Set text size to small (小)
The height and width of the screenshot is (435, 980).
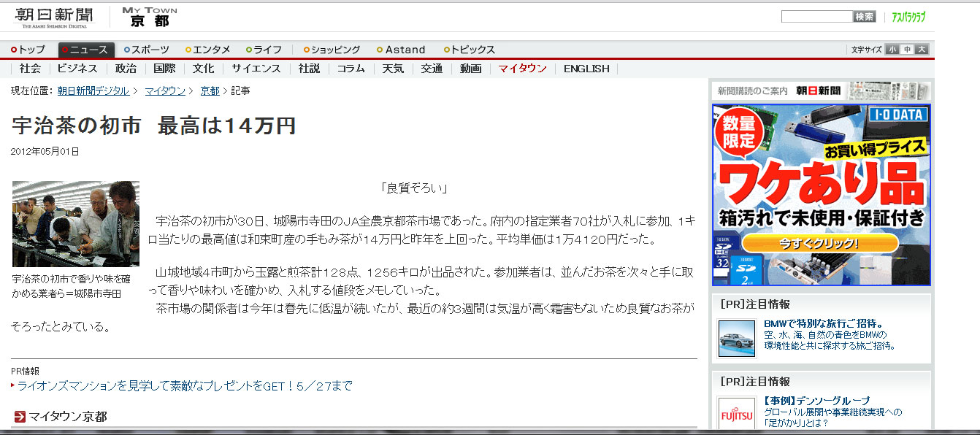coord(892,50)
